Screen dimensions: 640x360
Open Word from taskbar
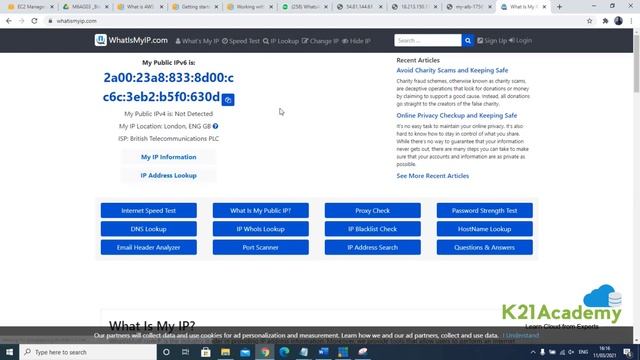[324, 352]
